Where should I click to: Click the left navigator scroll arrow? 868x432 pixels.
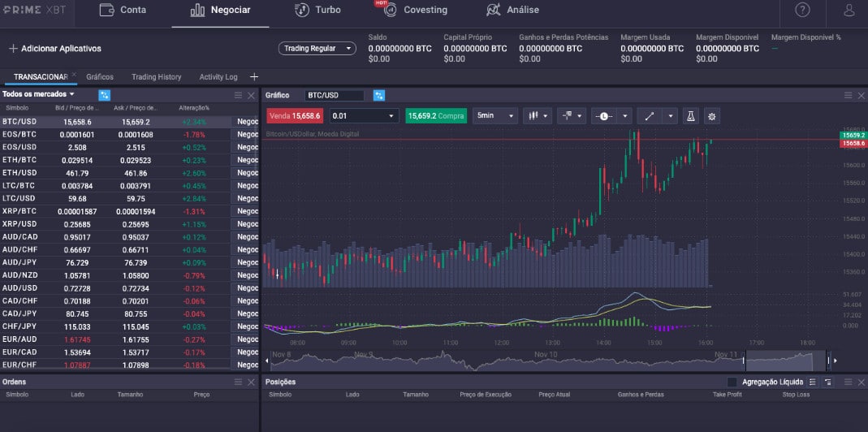(x=268, y=361)
